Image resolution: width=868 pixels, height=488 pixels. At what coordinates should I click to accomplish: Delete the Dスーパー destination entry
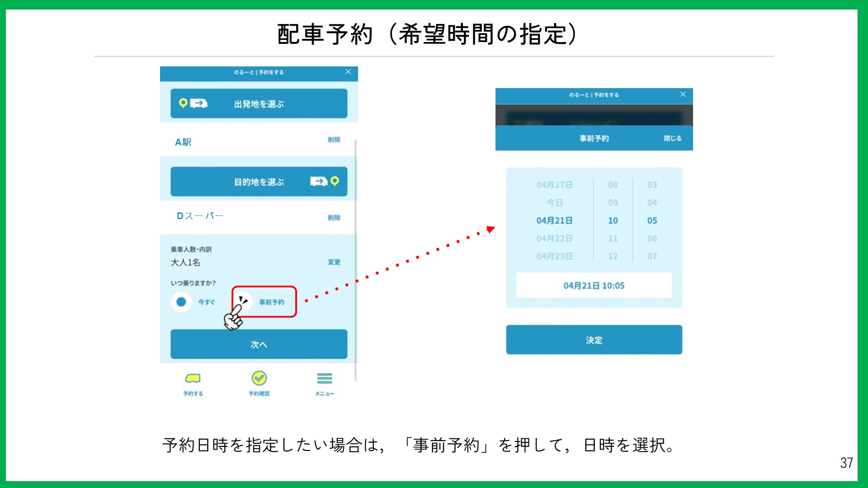334,218
